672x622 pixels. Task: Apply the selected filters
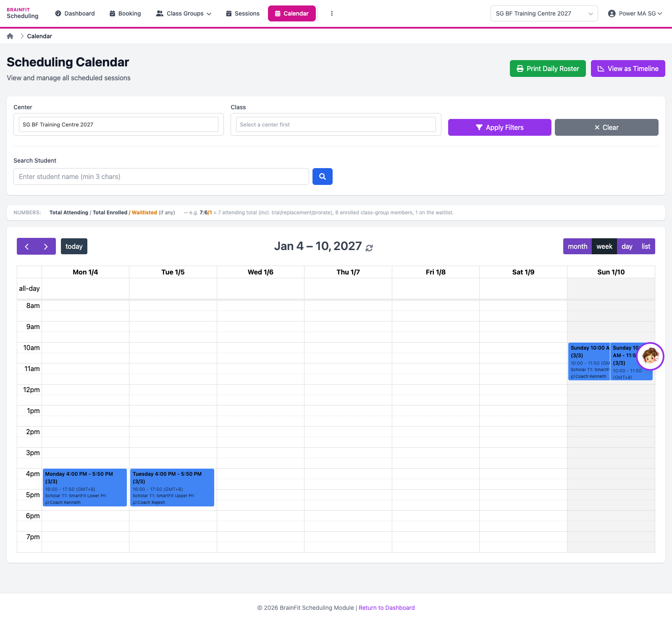point(500,127)
